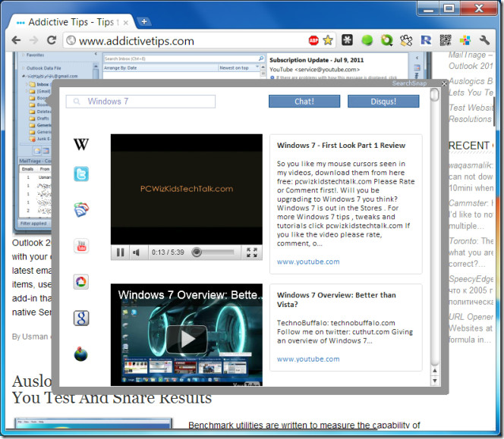Click the SearchSnap scrollbar up arrow
Viewport: 504px width, 439px height.
[x=435, y=371]
